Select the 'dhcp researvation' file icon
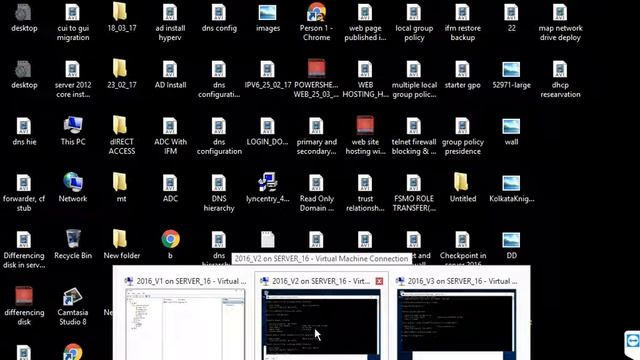This screenshot has height=360, width=640. pos(560,70)
